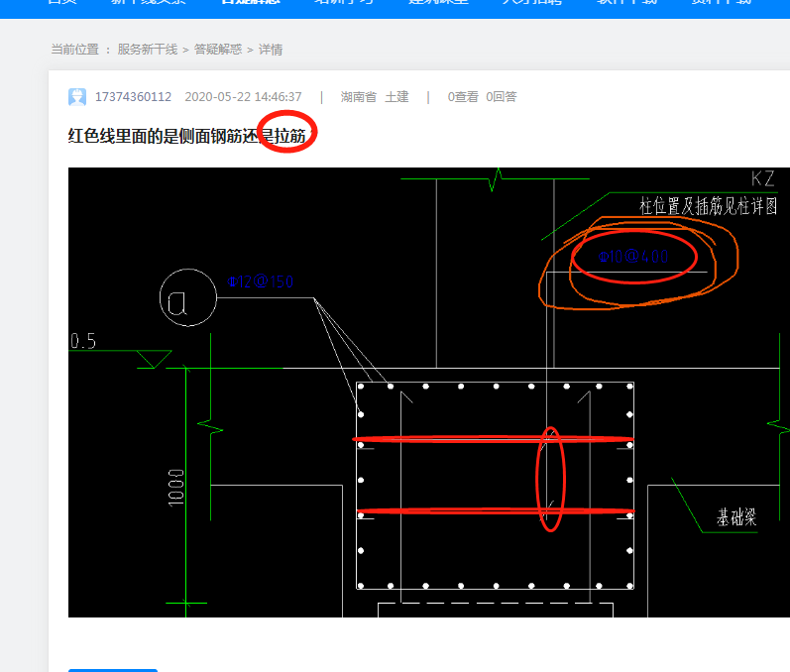Viewport: 790px width, 672px height.
Task: Select the 0查看 view count
Action: coord(463,97)
